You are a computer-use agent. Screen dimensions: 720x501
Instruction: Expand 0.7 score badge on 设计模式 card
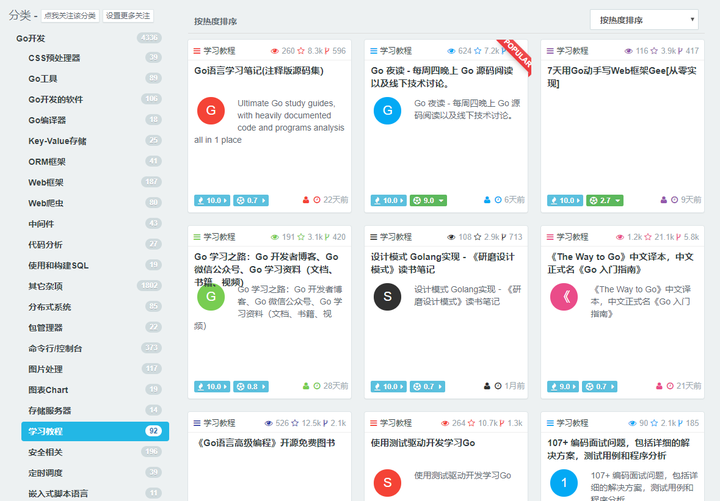coord(427,387)
